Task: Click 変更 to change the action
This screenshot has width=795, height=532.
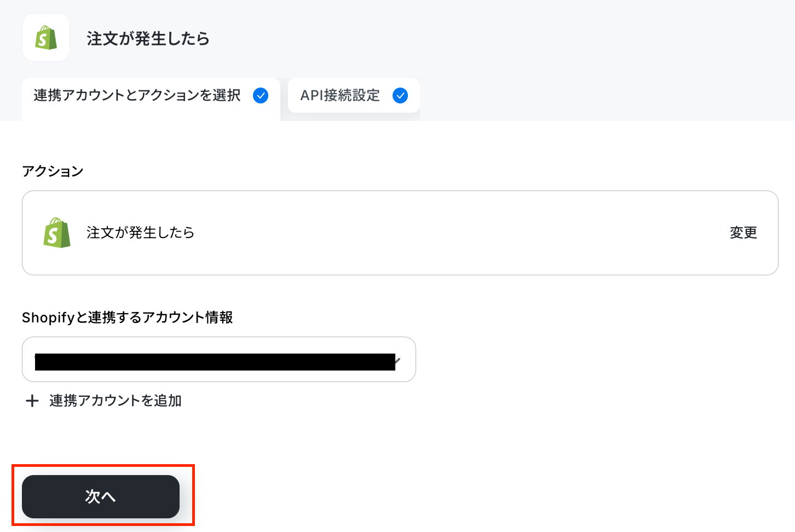Action: coord(743,233)
